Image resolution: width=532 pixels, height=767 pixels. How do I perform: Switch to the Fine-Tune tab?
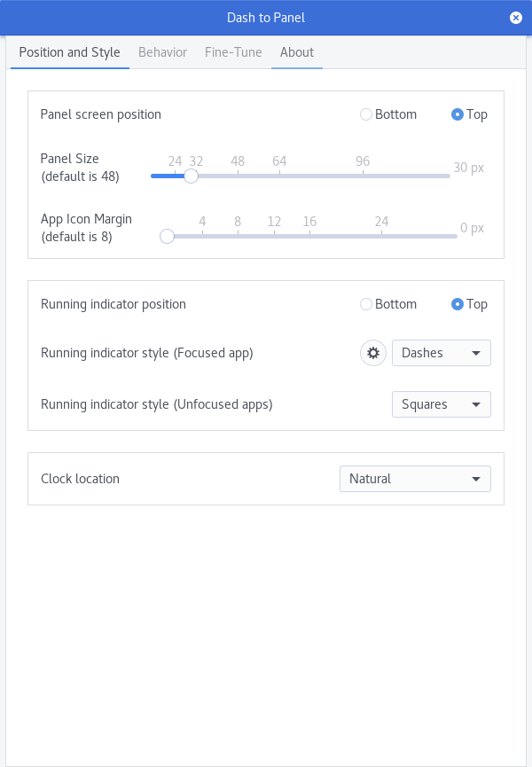coord(233,52)
